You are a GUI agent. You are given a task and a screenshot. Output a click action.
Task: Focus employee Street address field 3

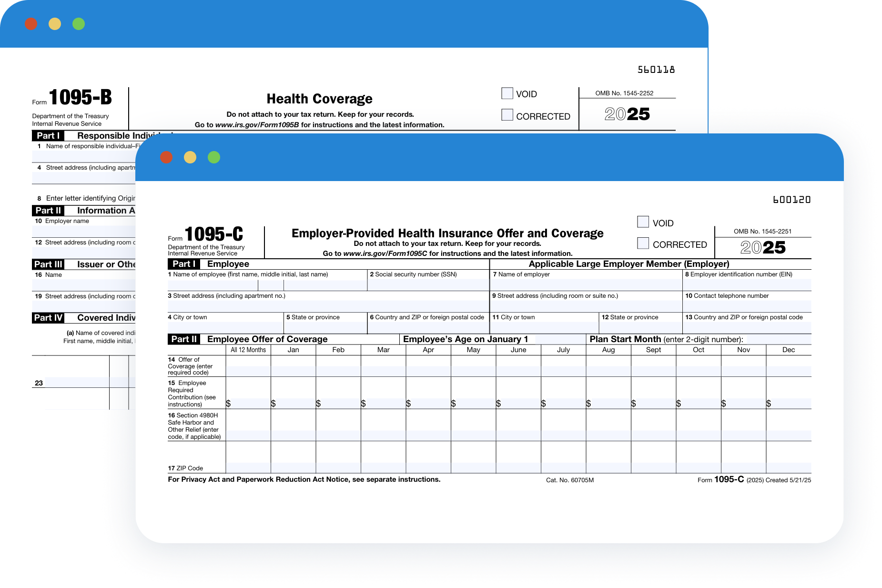coord(328,306)
